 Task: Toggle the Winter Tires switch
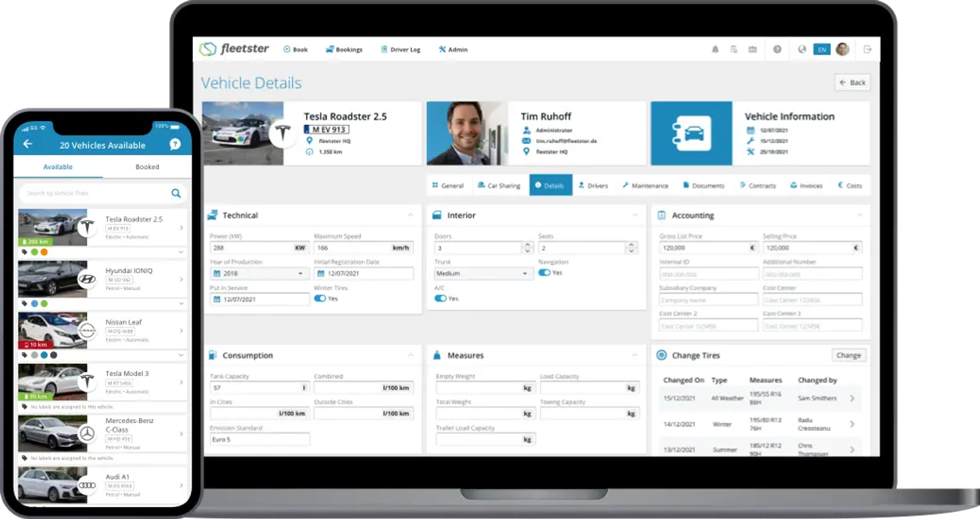[x=320, y=299]
